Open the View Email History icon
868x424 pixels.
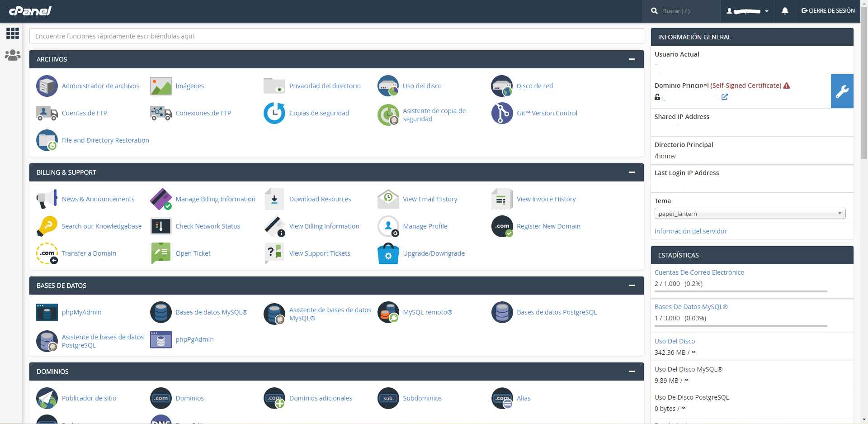(388, 199)
